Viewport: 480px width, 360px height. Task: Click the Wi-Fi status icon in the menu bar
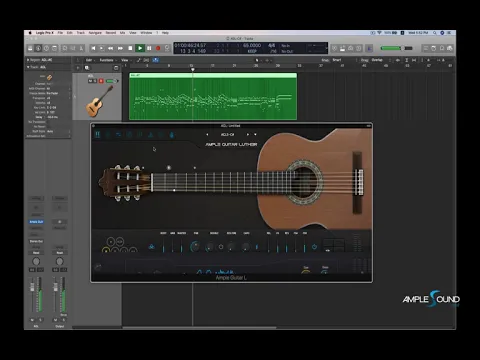click(379, 33)
